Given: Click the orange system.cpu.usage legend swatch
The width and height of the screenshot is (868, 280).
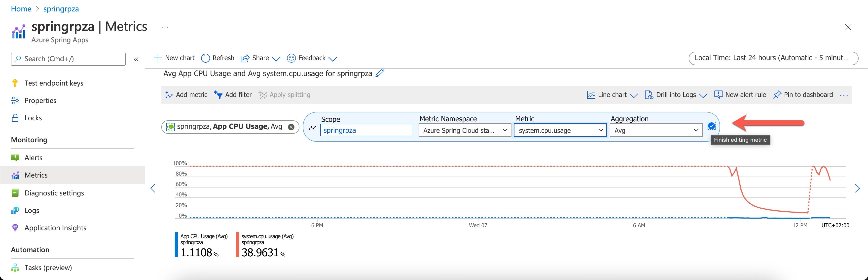Looking at the screenshot, I should pos(238,245).
